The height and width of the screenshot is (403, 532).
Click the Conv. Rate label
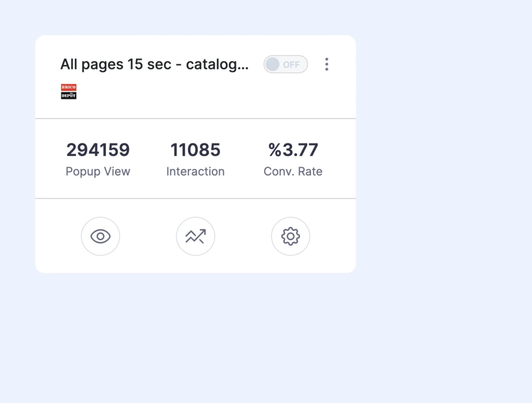pos(293,172)
